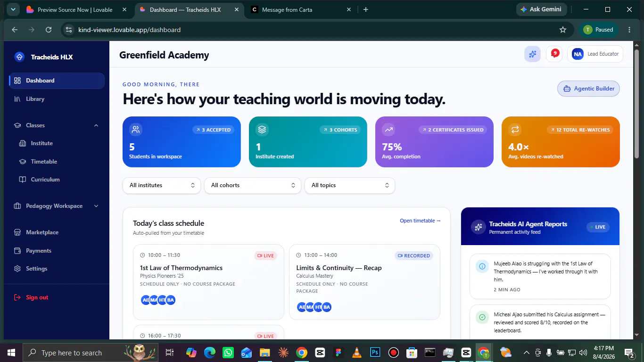This screenshot has width=644, height=362.
Task: Click the Ask Gemini button
Action: (541, 9)
